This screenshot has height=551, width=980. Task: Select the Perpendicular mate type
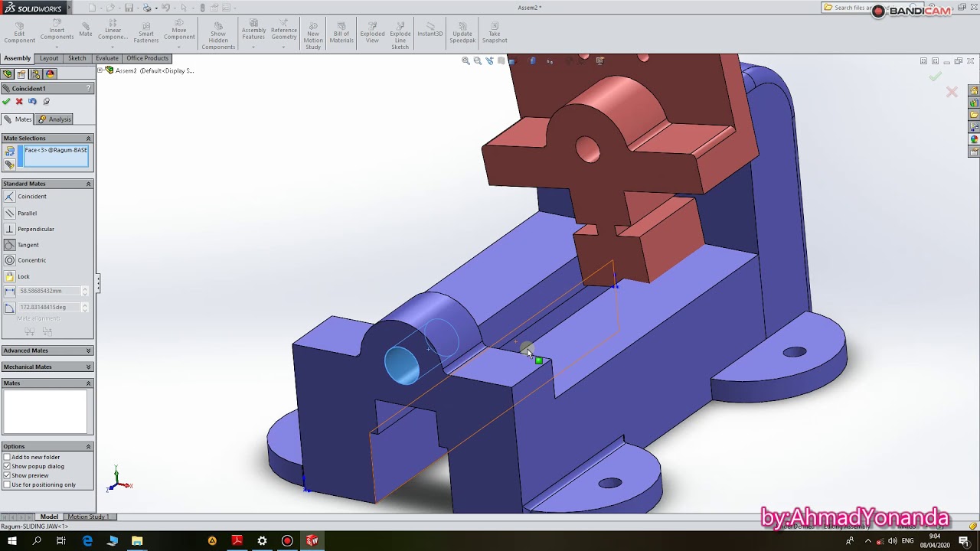pyautogui.click(x=29, y=230)
